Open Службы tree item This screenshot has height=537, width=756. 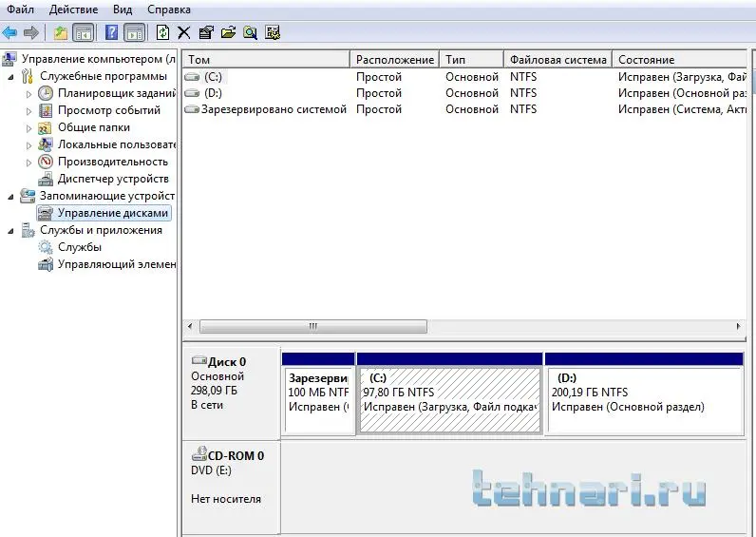click(80, 247)
